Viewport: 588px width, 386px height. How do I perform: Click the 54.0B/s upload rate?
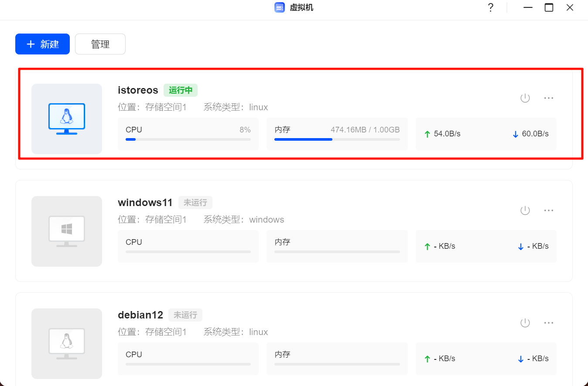tap(447, 134)
